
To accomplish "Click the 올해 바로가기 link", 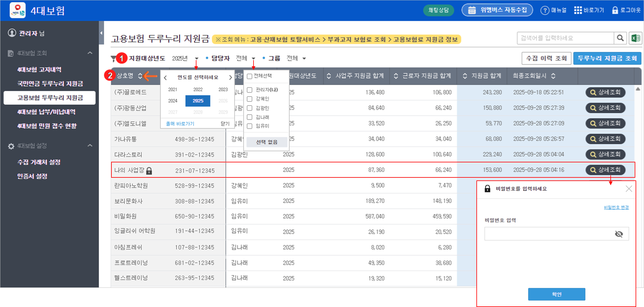I will click(x=180, y=124).
